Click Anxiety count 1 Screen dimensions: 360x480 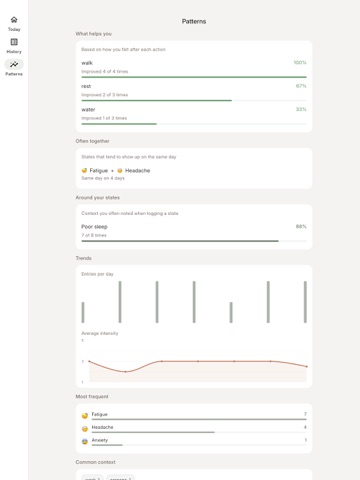(305, 440)
